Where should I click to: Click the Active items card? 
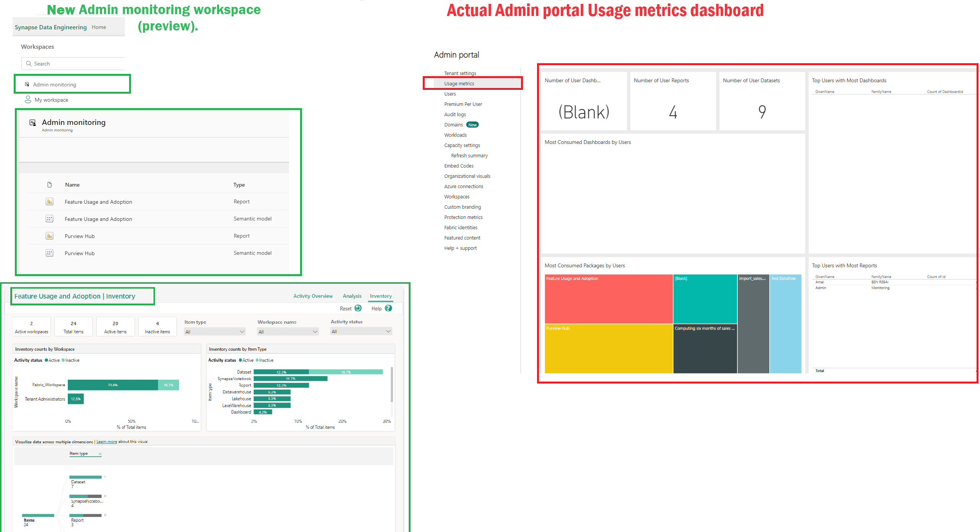[115, 327]
